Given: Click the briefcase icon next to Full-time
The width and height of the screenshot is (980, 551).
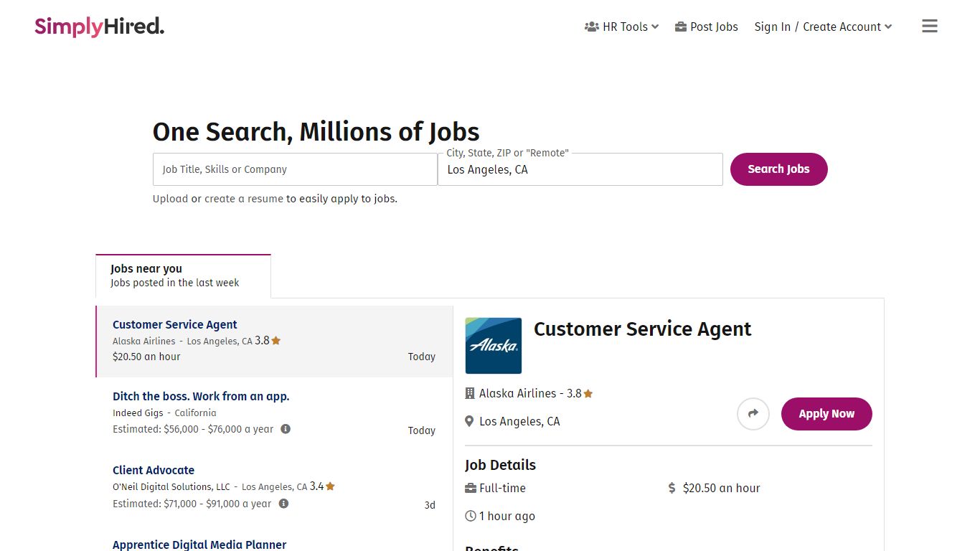Looking at the screenshot, I should [471, 488].
